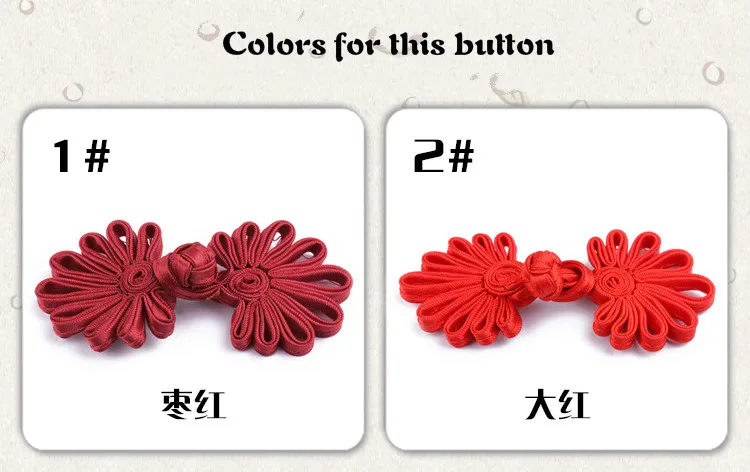Click the 大红 color name text
750x472 pixels.
click(x=557, y=405)
